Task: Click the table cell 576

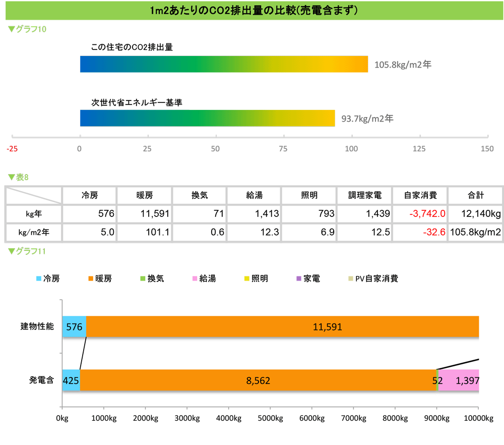Action: coord(89,214)
